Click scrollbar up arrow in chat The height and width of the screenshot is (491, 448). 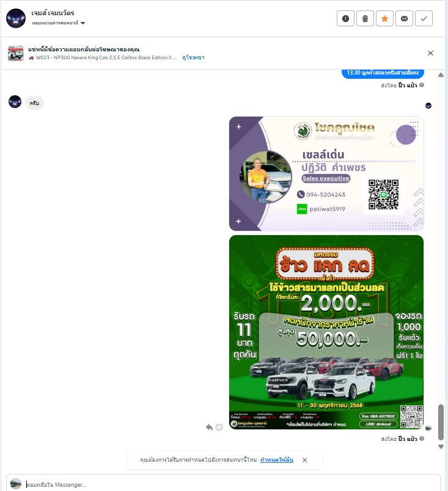[x=441, y=75]
